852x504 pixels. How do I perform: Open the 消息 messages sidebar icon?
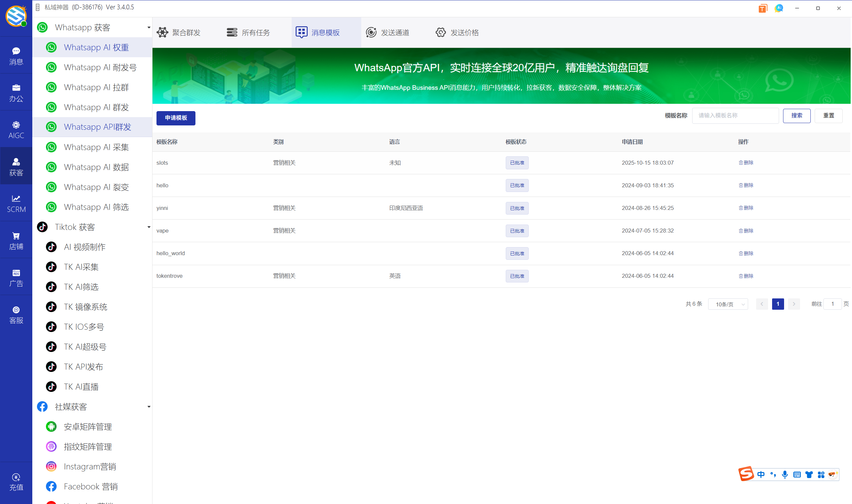(x=16, y=55)
